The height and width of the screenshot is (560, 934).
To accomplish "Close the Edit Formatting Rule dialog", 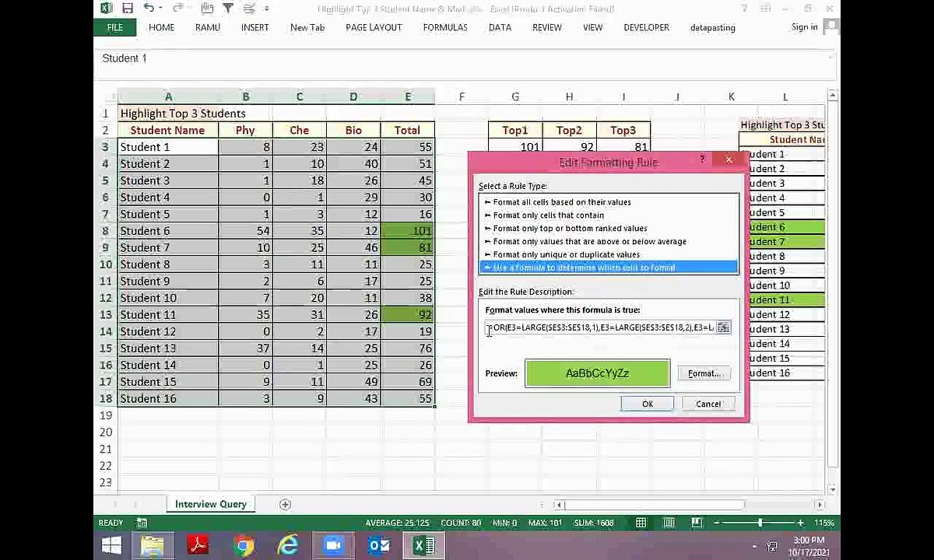I will coord(729,159).
